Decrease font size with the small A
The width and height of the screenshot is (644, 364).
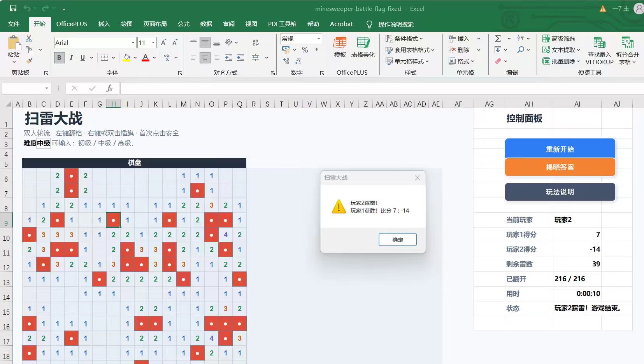coord(175,42)
